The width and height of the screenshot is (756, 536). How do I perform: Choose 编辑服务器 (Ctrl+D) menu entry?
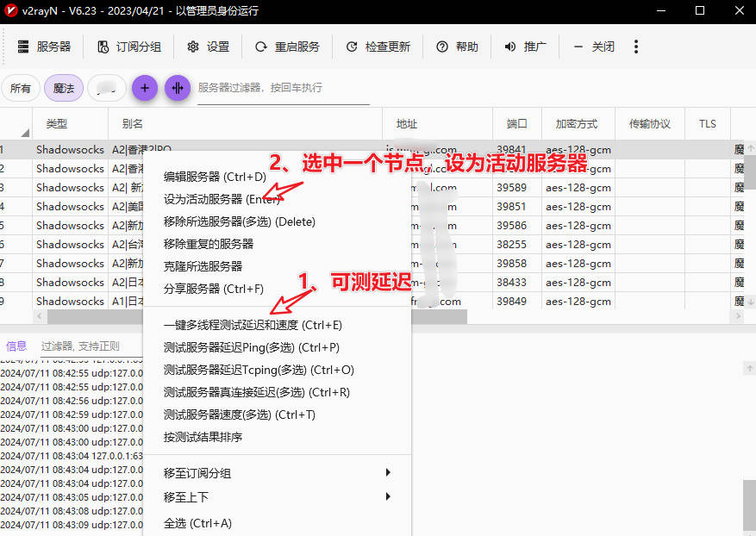[x=278, y=177]
